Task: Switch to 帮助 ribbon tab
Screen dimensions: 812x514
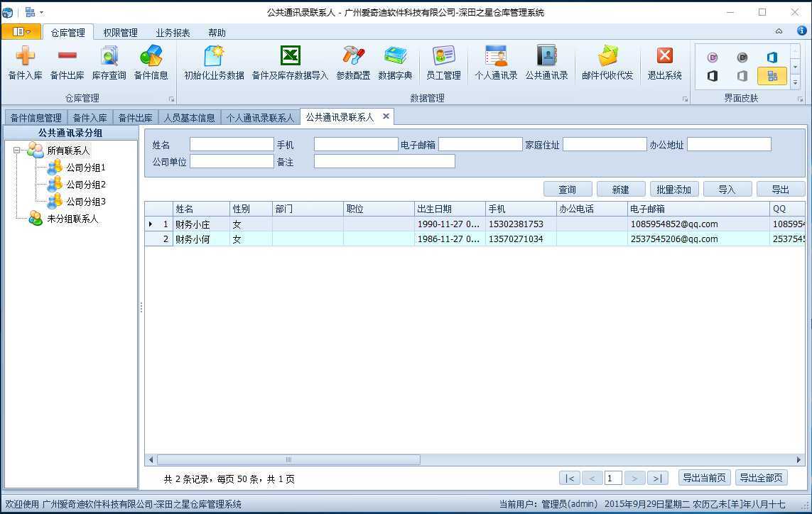Action: (x=217, y=33)
